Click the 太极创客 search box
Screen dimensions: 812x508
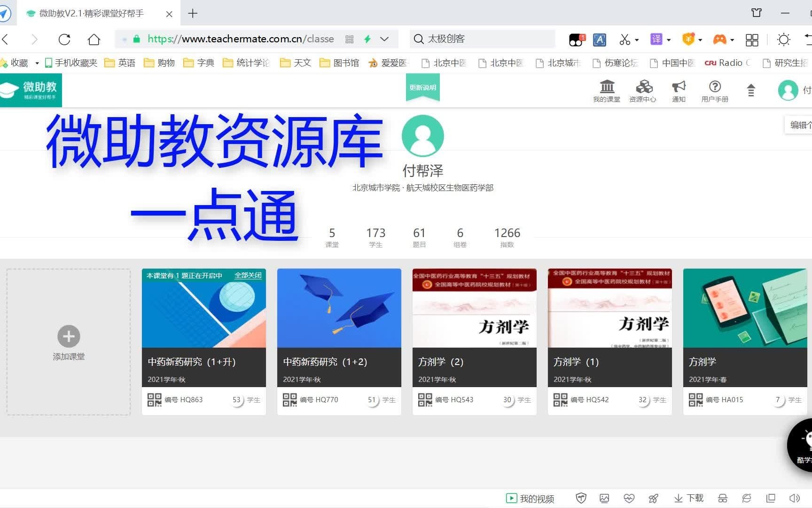(x=483, y=39)
